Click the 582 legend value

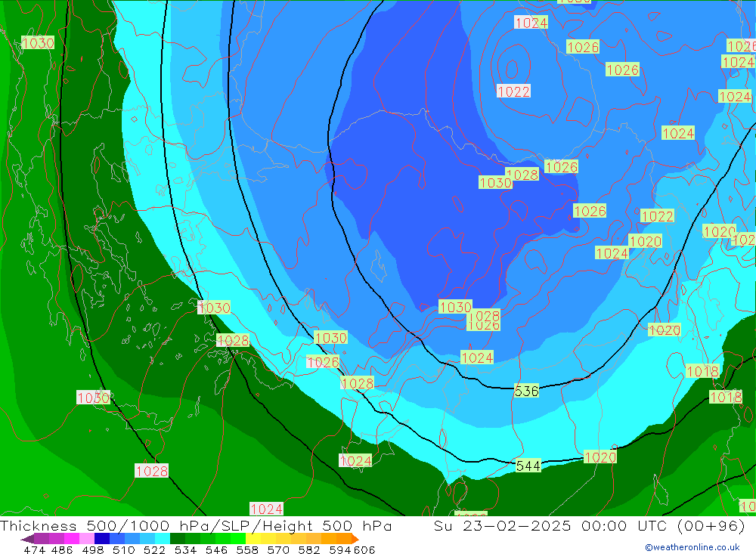pyautogui.click(x=309, y=549)
